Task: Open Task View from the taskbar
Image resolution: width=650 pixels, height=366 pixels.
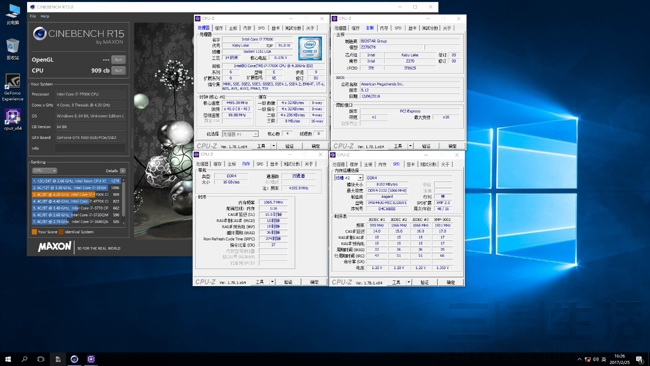Action: 41,359
